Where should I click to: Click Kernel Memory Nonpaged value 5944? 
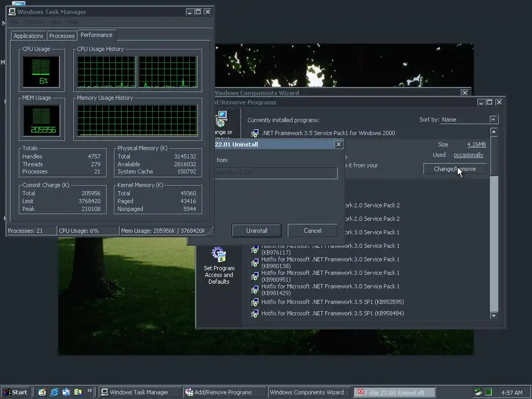click(190, 209)
